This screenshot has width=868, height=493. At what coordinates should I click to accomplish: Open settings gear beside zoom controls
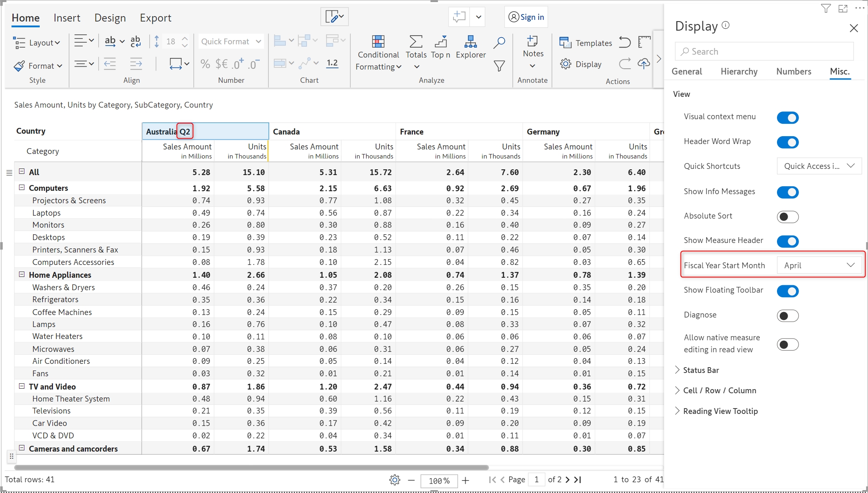click(x=395, y=480)
